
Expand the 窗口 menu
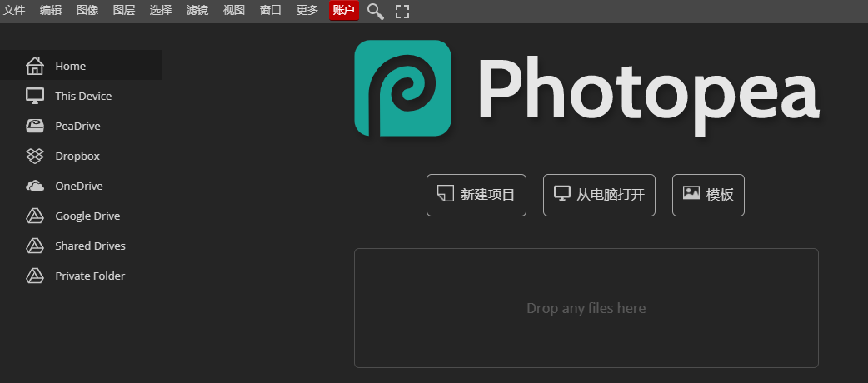coord(271,10)
